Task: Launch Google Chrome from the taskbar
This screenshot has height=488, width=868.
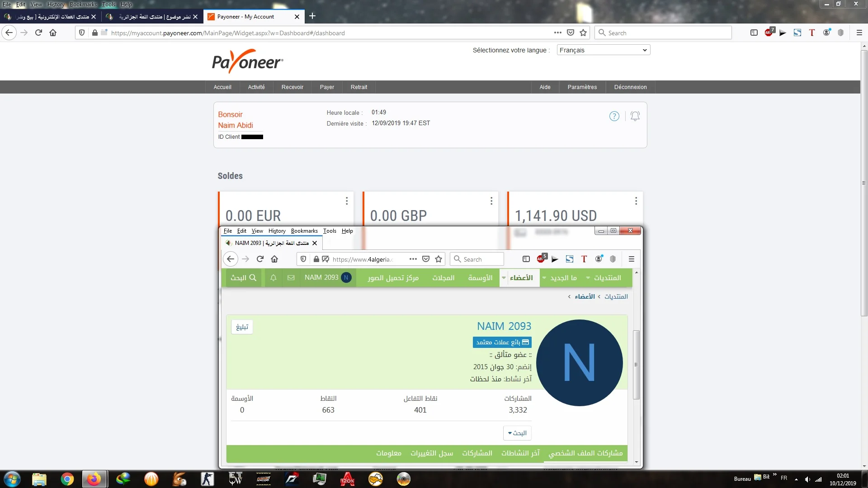Action: (67, 479)
